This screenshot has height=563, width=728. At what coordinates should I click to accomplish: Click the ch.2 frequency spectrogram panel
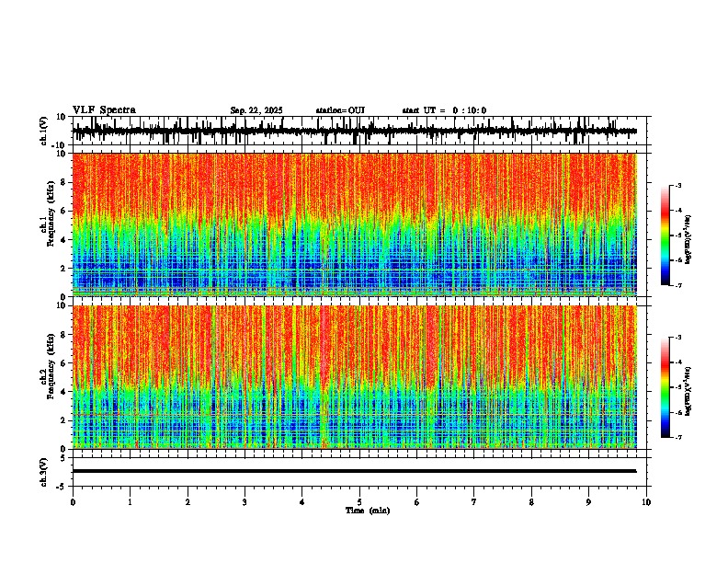[354, 377]
